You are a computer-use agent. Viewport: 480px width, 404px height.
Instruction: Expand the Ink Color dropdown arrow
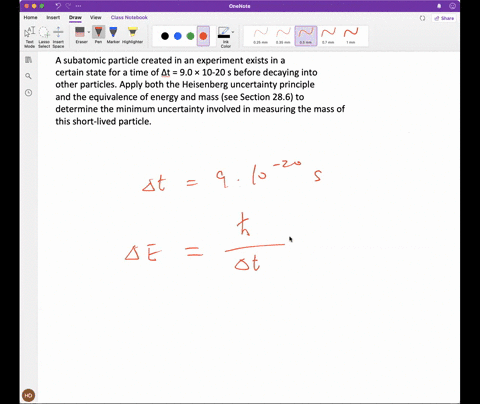(233, 32)
